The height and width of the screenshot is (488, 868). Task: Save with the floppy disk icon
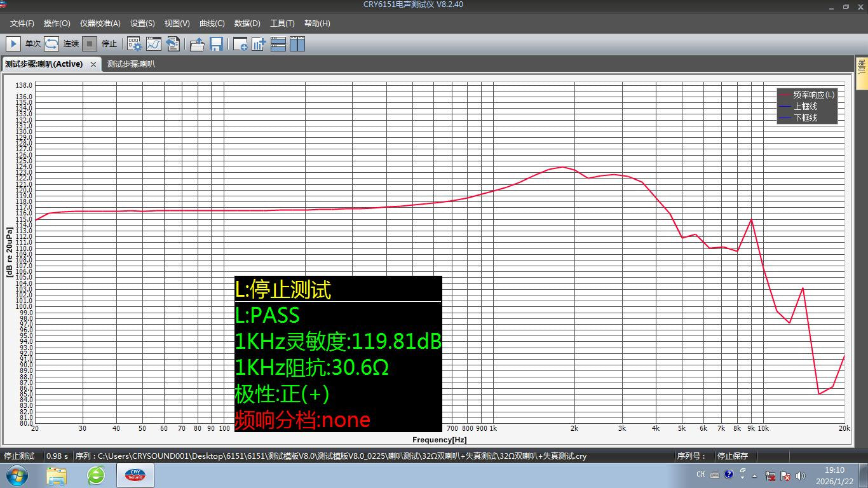216,44
